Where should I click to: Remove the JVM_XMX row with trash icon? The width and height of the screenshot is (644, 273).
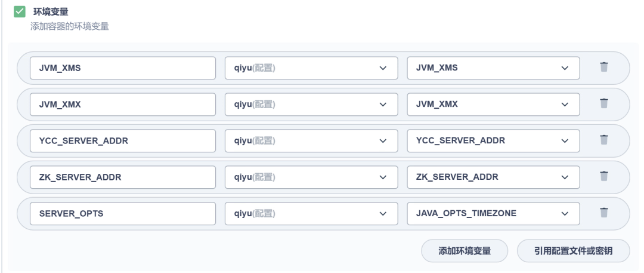603,103
